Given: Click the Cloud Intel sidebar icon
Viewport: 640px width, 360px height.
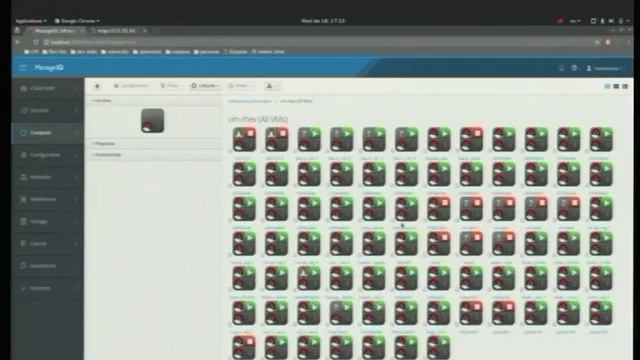Looking at the screenshot, I should click(23, 88).
